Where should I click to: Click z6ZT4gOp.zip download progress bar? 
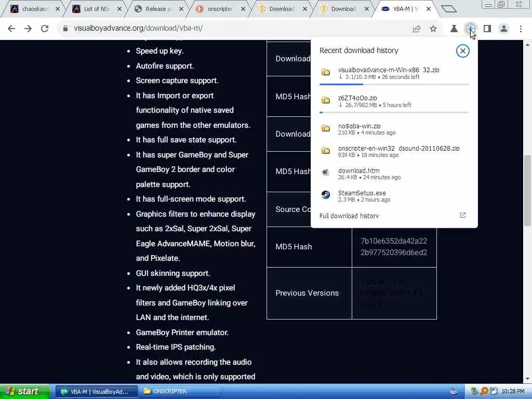pos(394,112)
